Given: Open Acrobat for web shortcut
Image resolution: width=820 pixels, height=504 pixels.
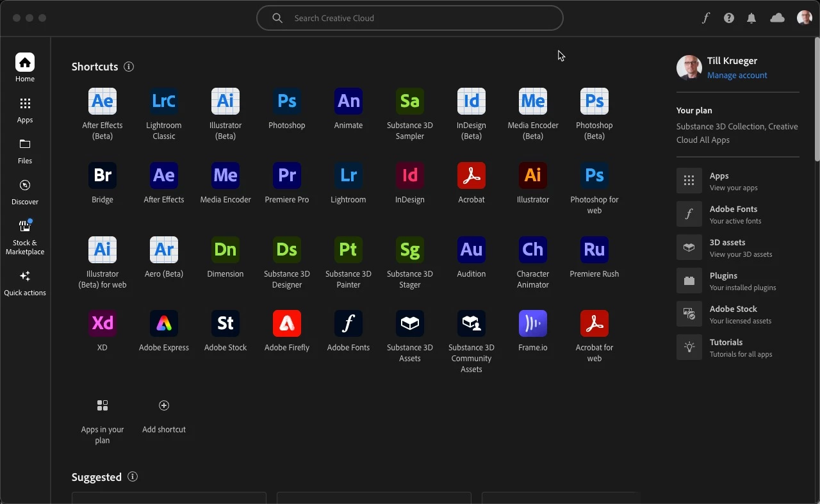Looking at the screenshot, I should pos(594,323).
